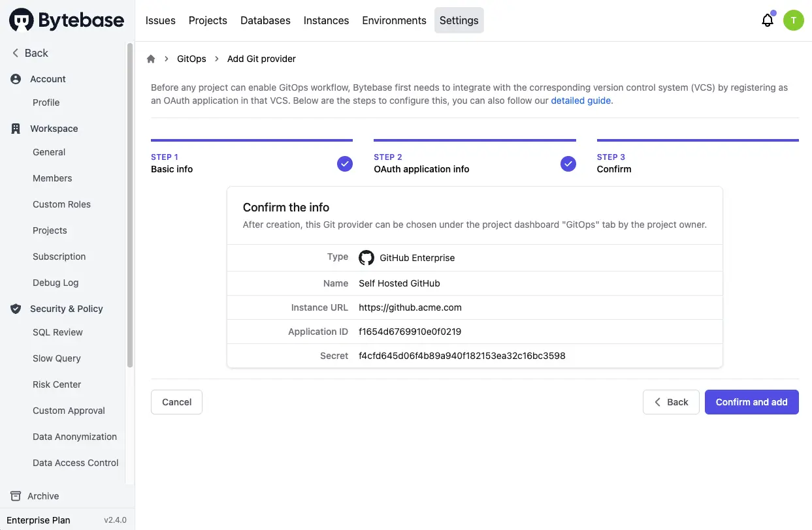Open the detailed guide link

[x=581, y=101]
